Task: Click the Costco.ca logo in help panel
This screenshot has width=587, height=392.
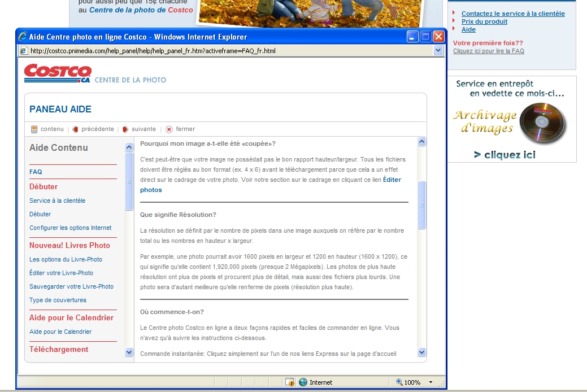Action: (x=58, y=73)
